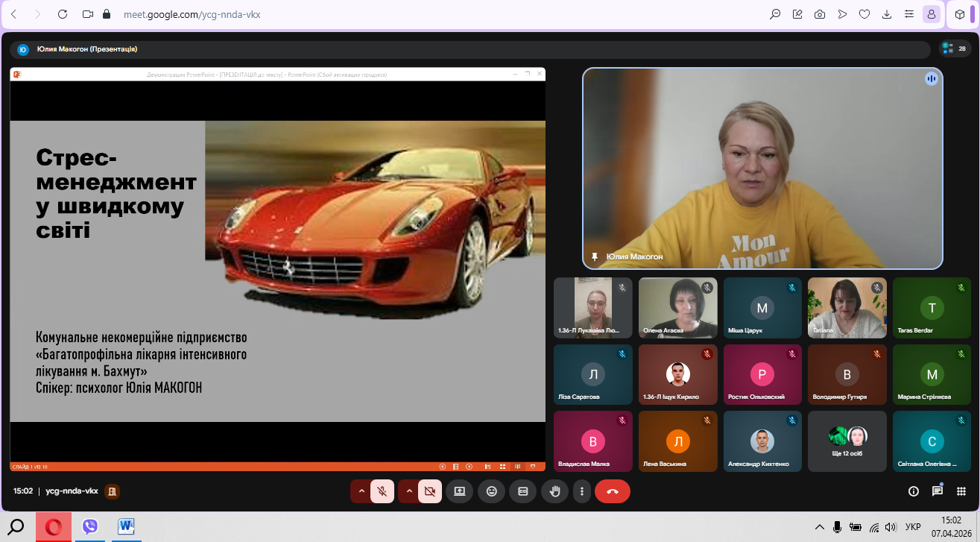Open meeting details info icon

pos(913,491)
